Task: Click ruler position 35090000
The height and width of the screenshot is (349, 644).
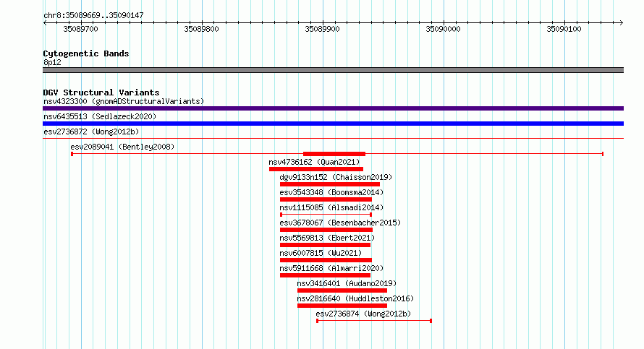Action: click(443, 29)
